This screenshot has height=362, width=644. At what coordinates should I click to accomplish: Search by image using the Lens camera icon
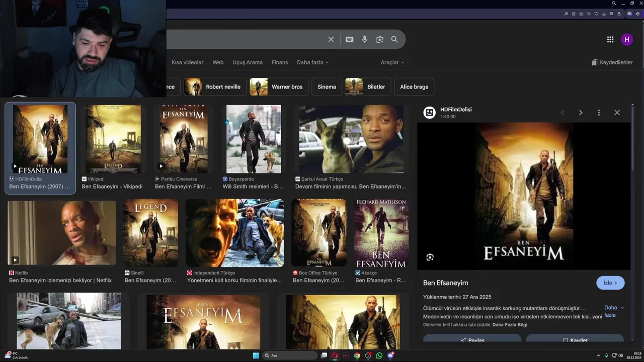380,39
